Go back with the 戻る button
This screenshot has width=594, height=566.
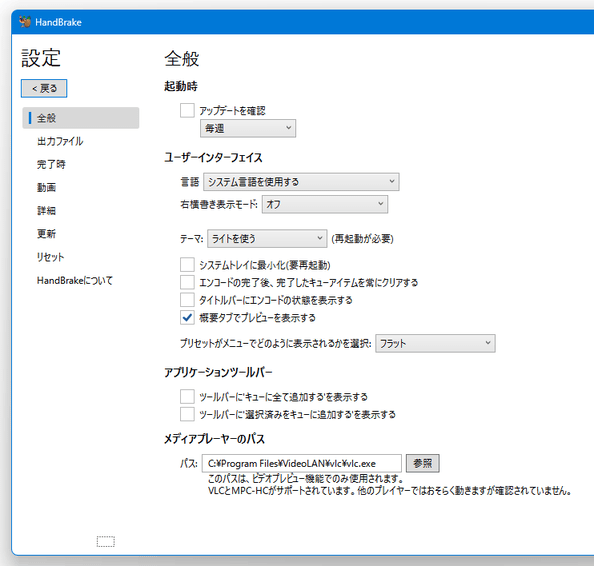click(x=44, y=88)
